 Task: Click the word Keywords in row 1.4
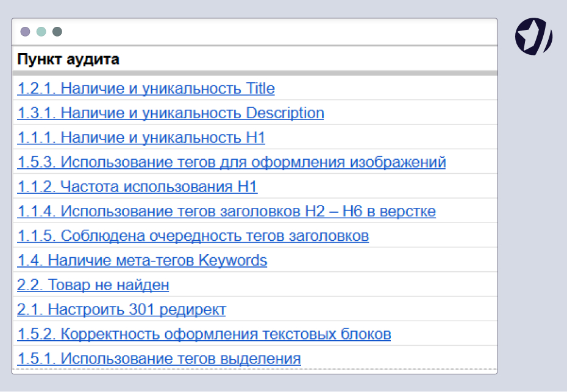233,261
